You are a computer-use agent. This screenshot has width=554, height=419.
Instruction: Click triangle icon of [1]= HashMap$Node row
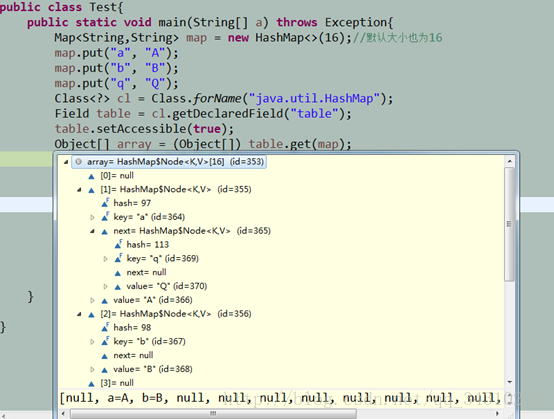coord(92,190)
